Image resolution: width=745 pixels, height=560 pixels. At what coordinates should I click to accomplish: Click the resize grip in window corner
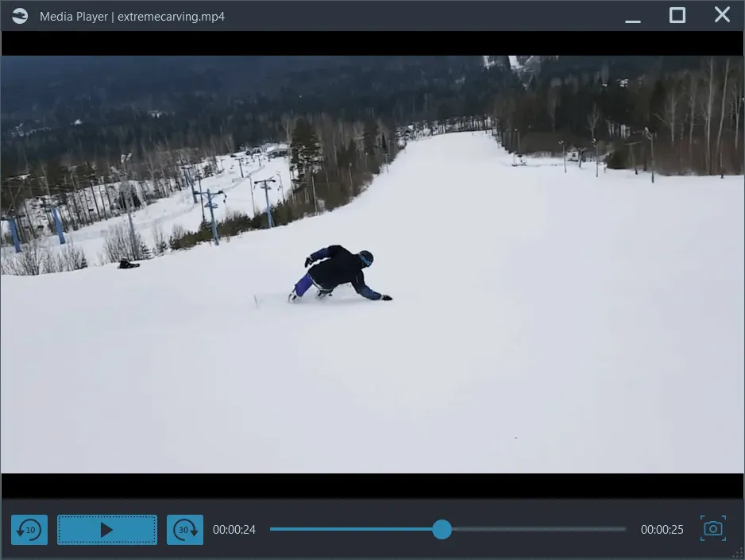click(x=739, y=554)
